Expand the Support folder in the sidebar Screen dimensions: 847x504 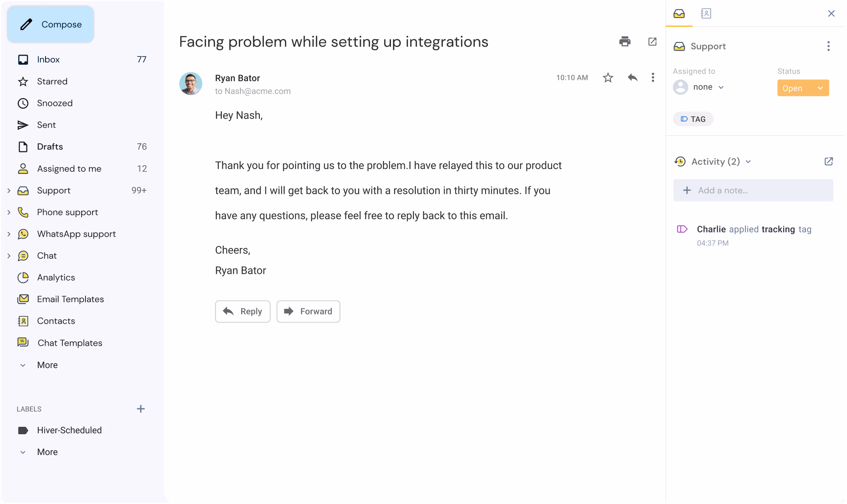9,190
